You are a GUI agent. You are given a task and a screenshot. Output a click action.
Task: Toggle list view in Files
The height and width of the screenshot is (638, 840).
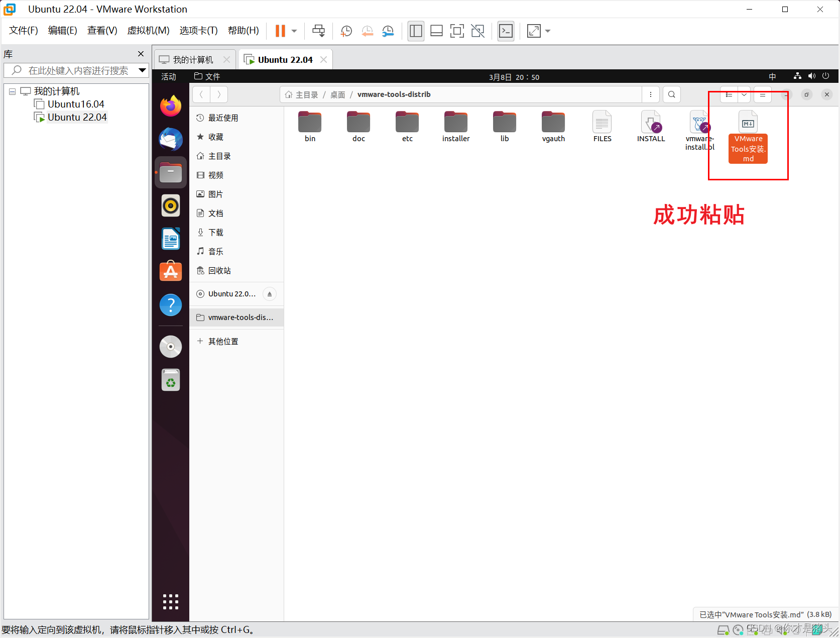tap(729, 94)
